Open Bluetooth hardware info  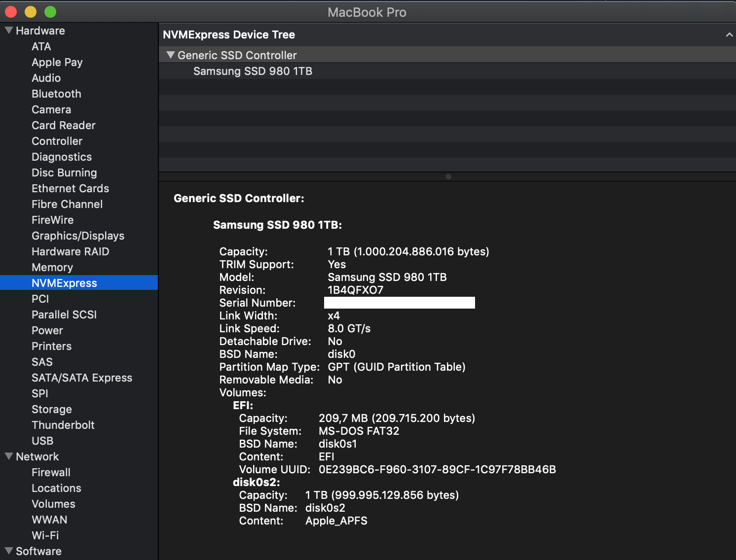(x=56, y=94)
